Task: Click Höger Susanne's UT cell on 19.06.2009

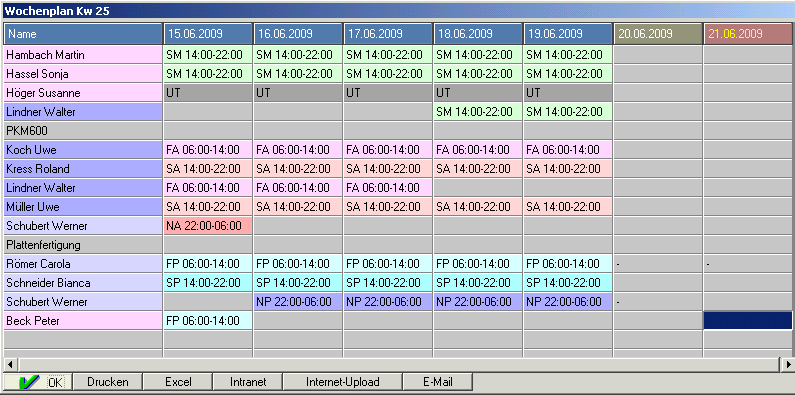Action: click(x=568, y=93)
